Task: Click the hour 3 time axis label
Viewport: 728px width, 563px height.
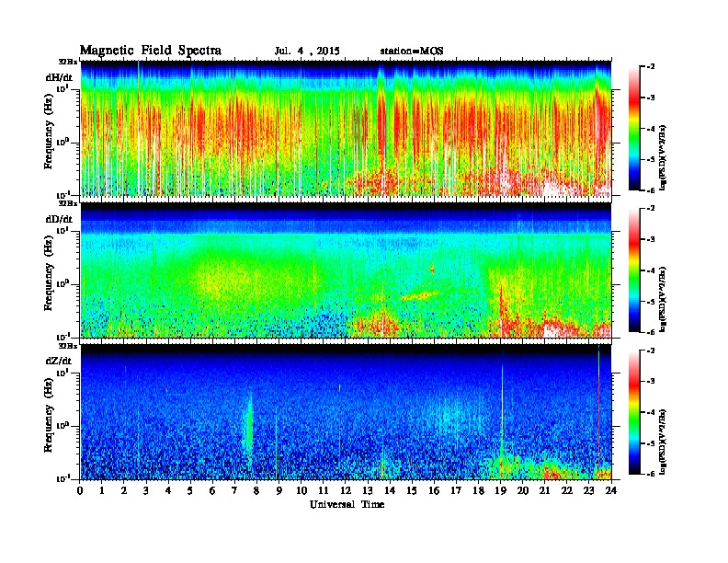Action: tap(146, 490)
